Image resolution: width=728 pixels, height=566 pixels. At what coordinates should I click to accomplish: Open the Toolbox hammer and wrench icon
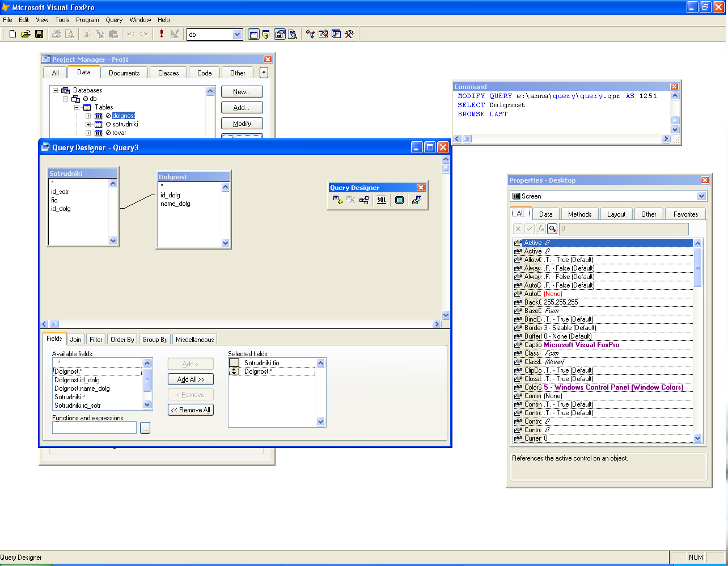(349, 35)
